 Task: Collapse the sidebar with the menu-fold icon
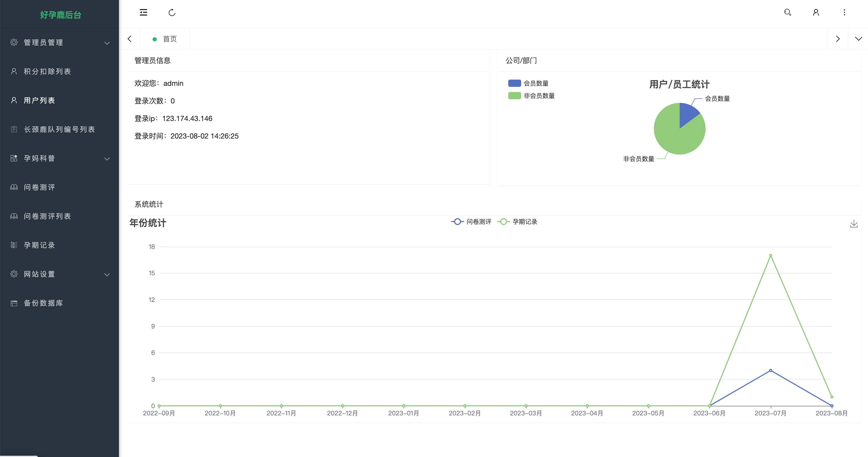(144, 12)
